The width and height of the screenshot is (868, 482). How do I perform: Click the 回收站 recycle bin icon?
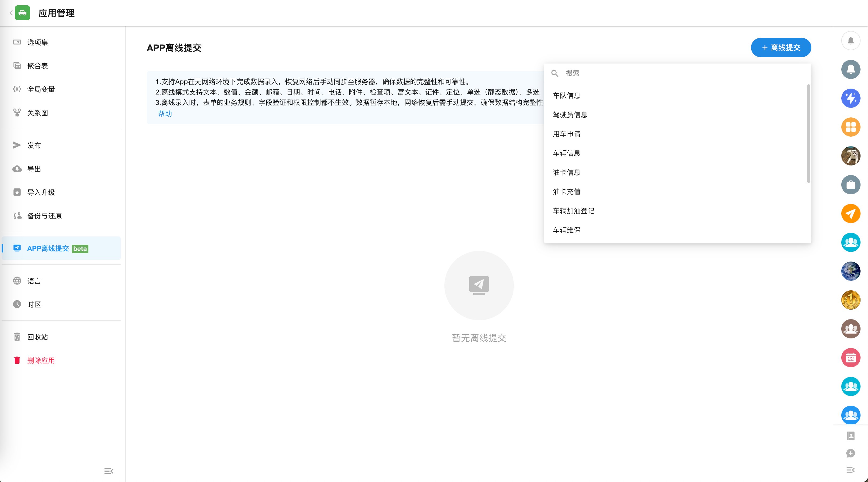pyautogui.click(x=17, y=337)
